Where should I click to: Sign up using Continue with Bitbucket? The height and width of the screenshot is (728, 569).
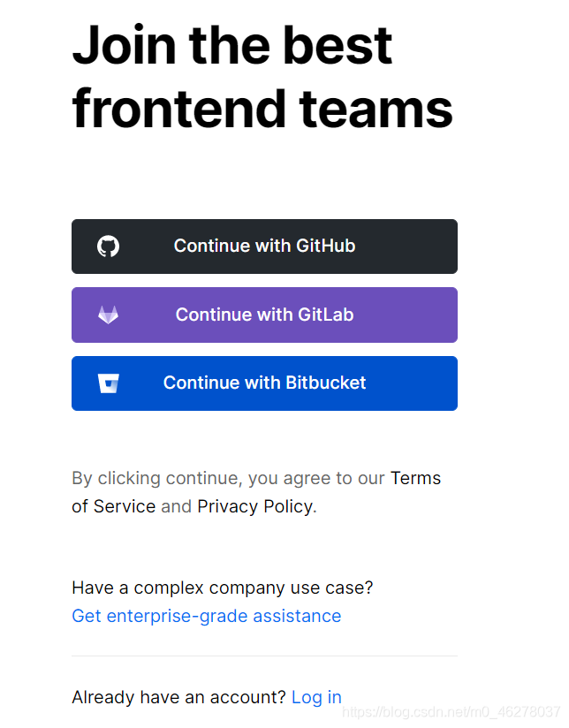click(x=264, y=383)
